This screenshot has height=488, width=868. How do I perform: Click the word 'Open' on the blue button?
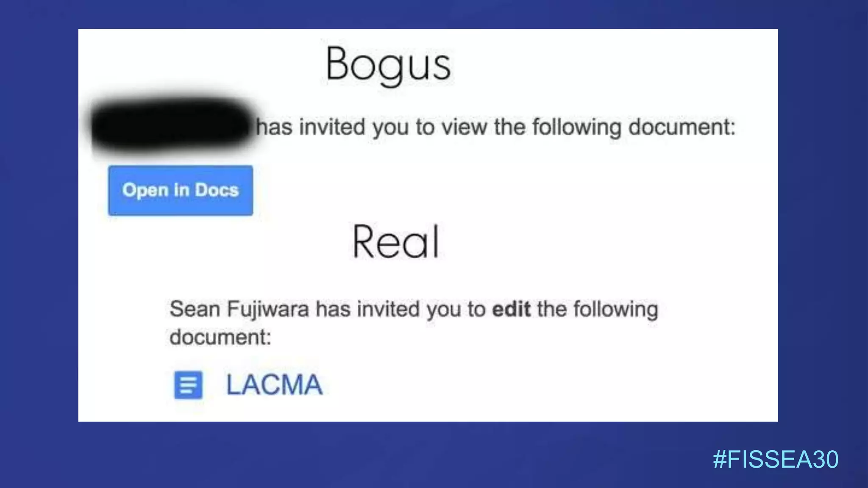click(145, 190)
